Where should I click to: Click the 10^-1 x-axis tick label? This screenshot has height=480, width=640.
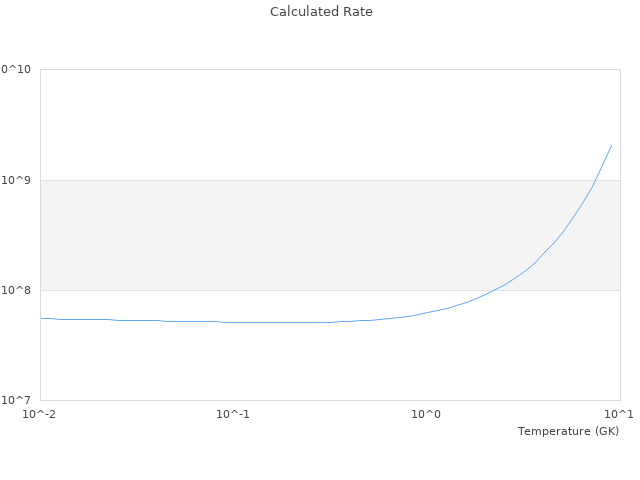[233, 414]
